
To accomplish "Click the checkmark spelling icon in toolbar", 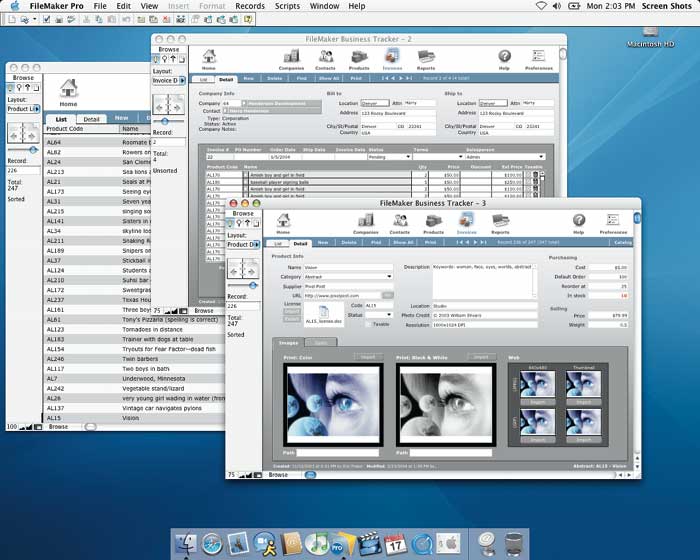I will click(x=46, y=19).
